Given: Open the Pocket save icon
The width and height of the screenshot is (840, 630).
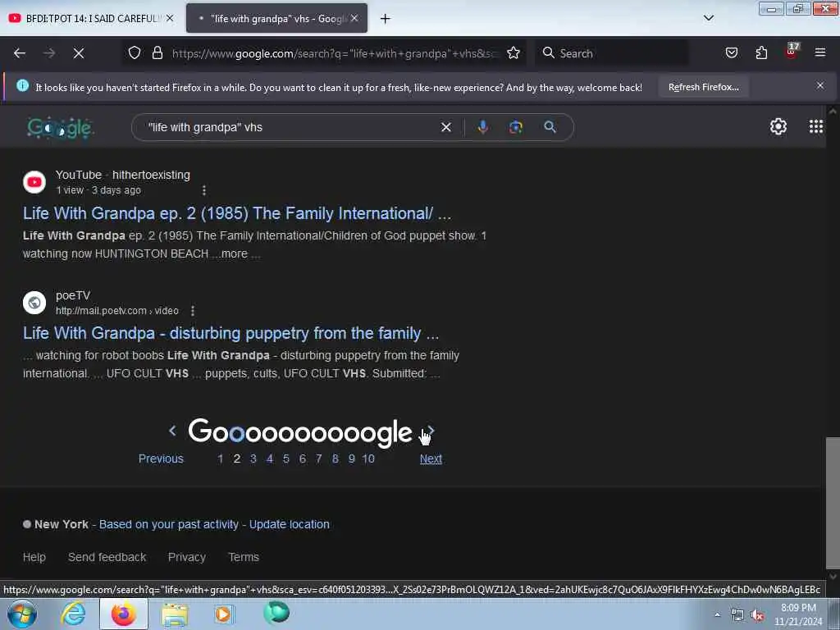Looking at the screenshot, I should (731, 53).
